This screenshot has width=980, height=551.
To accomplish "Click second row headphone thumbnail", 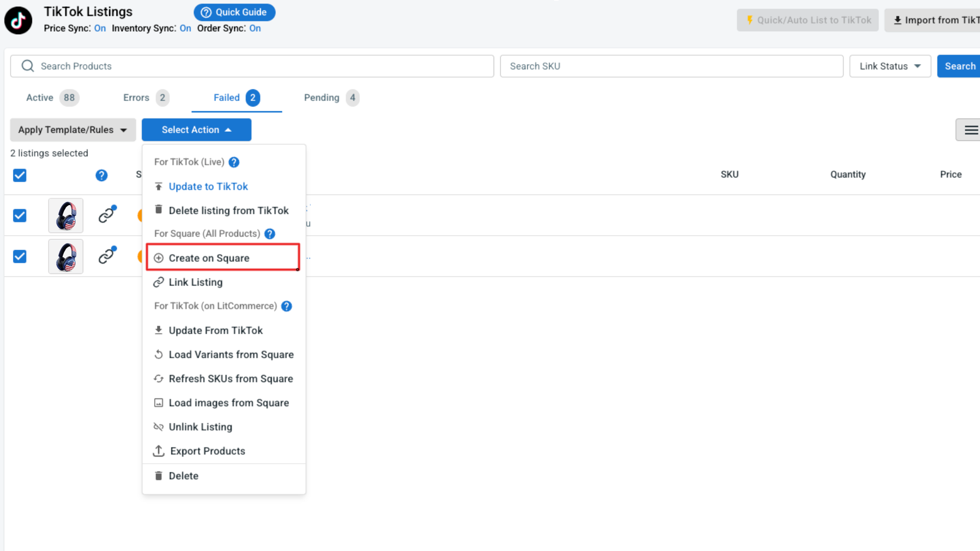I will (66, 257).
